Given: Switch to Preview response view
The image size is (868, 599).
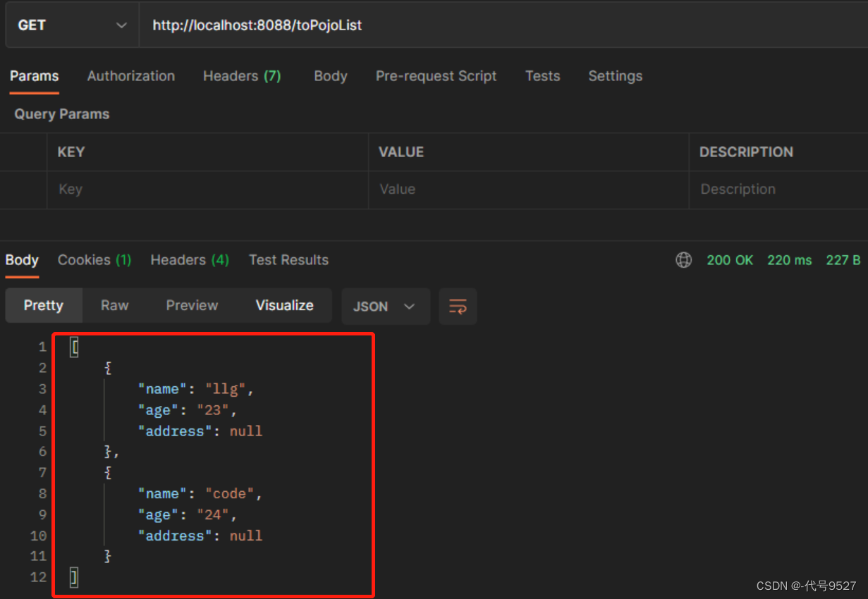Looking at the screenshot, I should coord(192,306).
